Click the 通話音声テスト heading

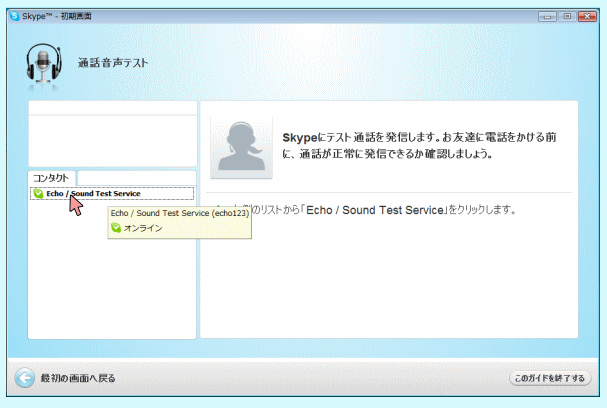[x=113, y=63]
